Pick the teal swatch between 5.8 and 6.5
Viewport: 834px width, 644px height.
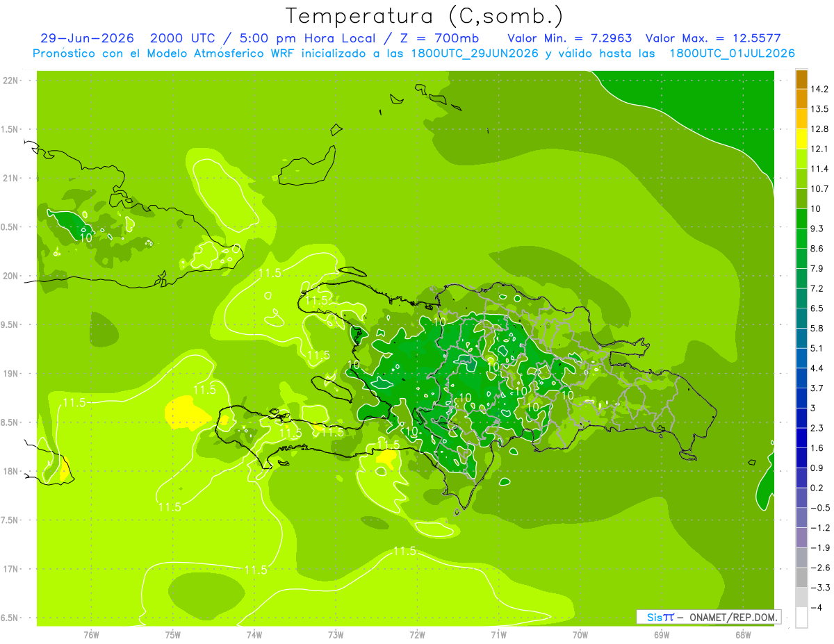point(801,318)
